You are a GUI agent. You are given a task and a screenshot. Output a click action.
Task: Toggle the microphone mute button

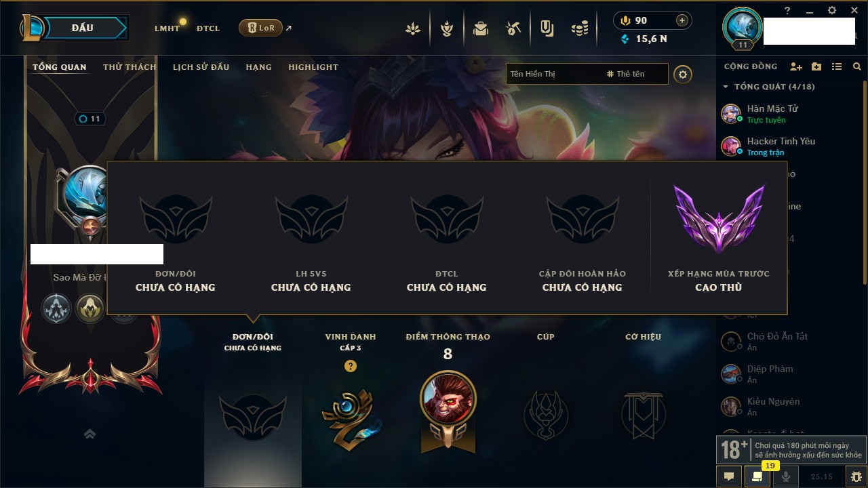coord(786,476)
